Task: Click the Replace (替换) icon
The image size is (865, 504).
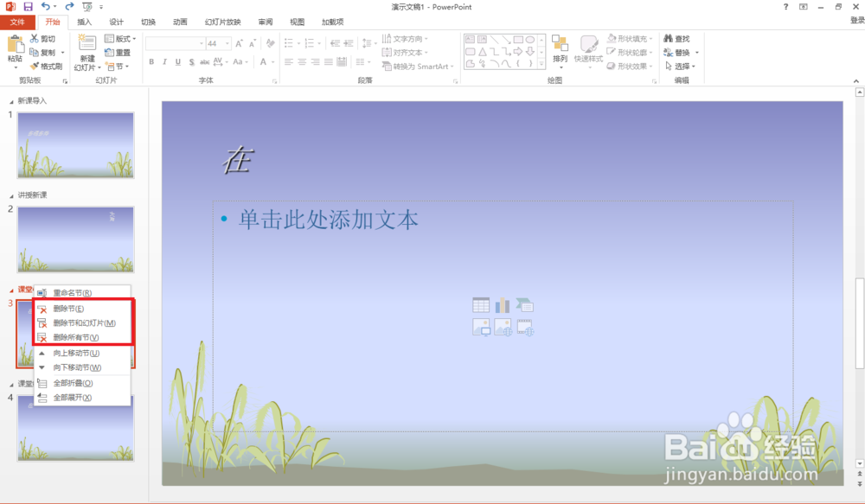Action: (x=680, y=52)
